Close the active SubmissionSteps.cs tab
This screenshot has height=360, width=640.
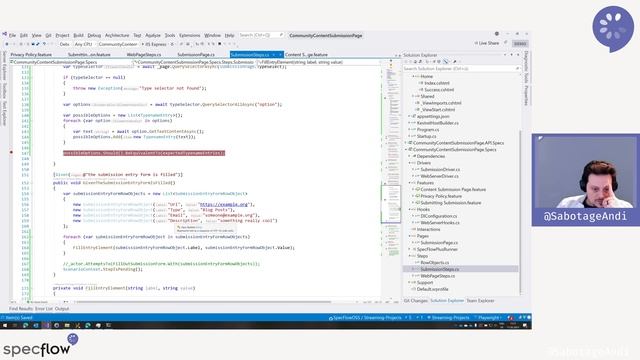coord(280,54)
